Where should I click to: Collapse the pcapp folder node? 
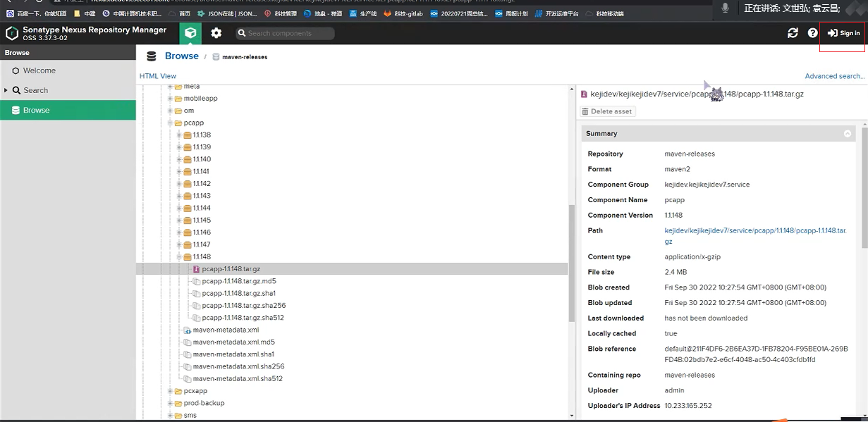[170, 123]
